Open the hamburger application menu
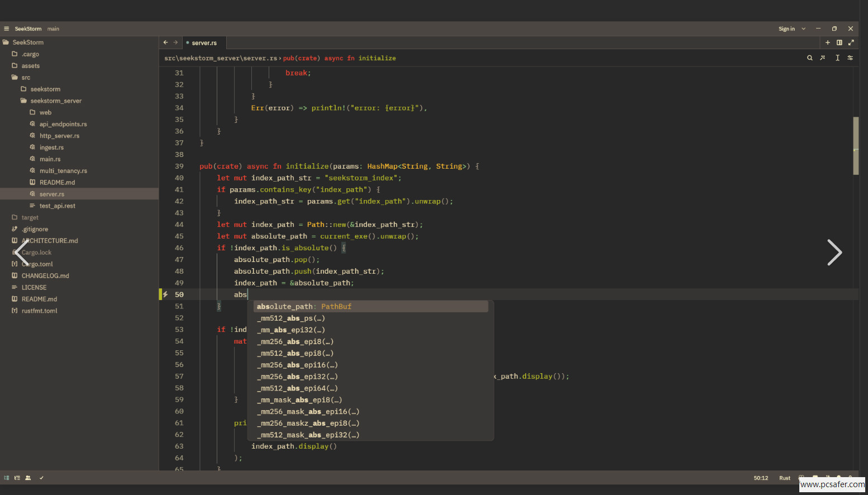Image resolution: width=868 pixels, height=495 pixels. (x=7, y=28)
